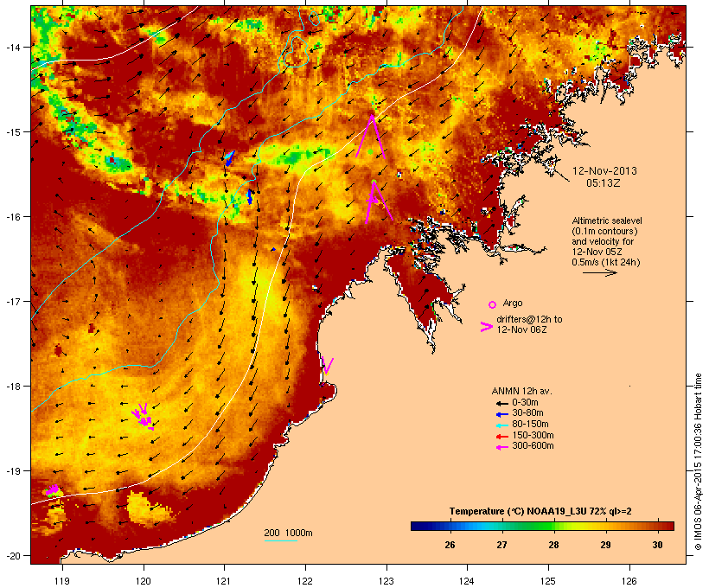Click the '150-300m' depth label
Image resolution: width=709 pixels, height=588 pixels.
point(533,435)
